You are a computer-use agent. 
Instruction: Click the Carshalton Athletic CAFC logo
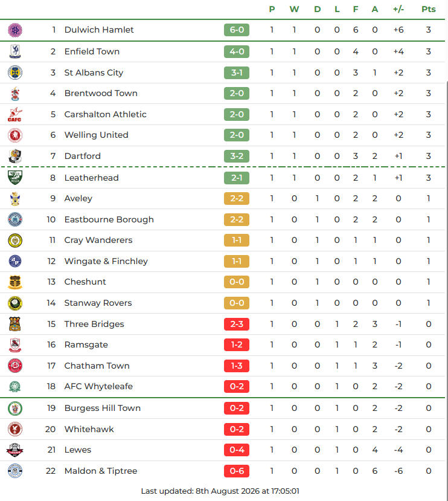14,114
